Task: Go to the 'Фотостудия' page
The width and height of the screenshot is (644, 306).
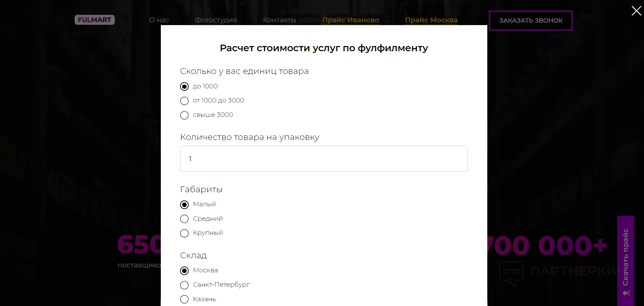Action: (216, 20)
